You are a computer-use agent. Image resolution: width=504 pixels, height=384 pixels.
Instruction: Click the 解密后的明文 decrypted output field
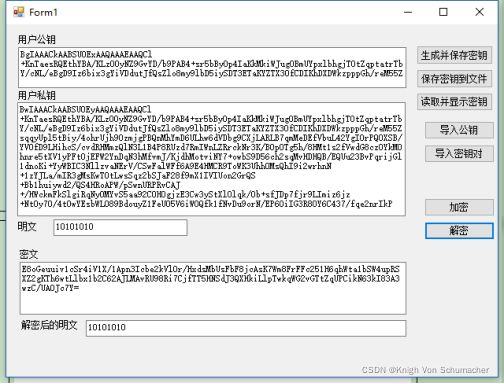coord(246,328)
